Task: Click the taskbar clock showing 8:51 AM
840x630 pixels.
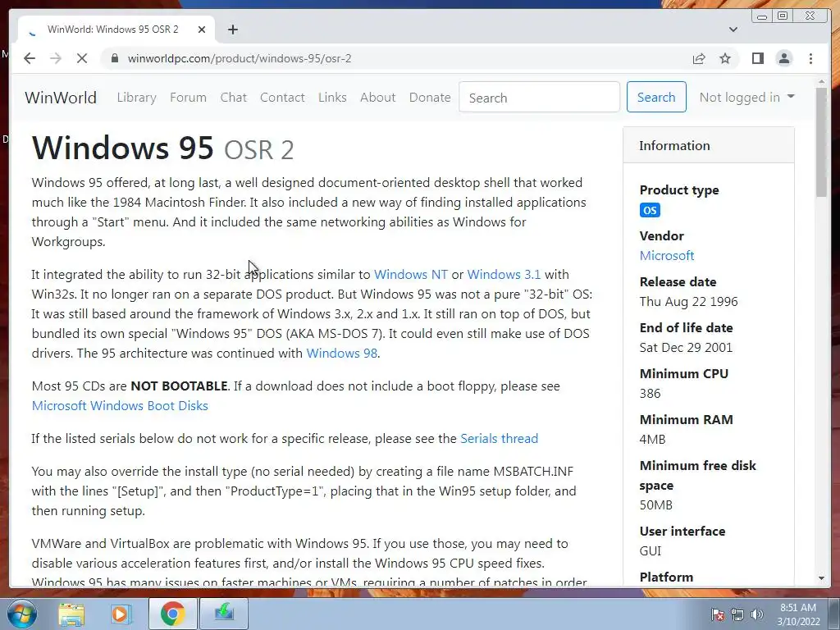Action: click(x=798, y=614)
